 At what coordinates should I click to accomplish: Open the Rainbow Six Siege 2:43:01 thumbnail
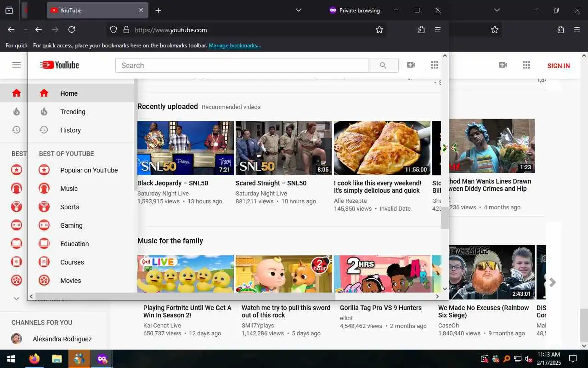tap(492, 272)
